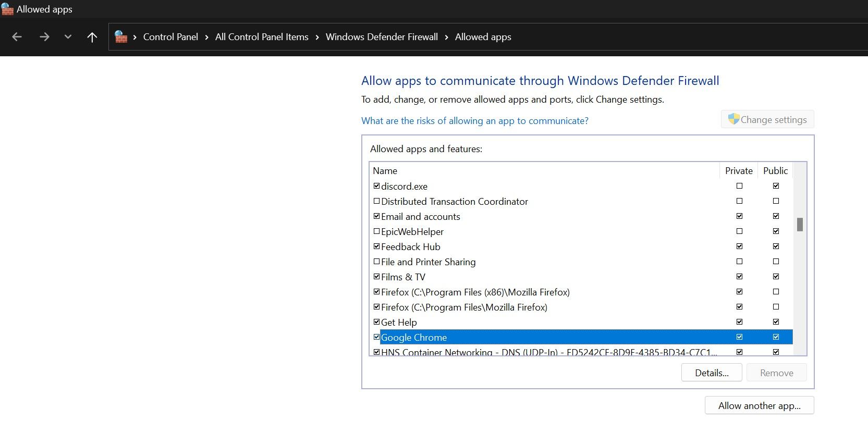Viewport: 868px width, 421px height.
Task: Click the Forward navigation arrow
Action: (x=44, y=37)
